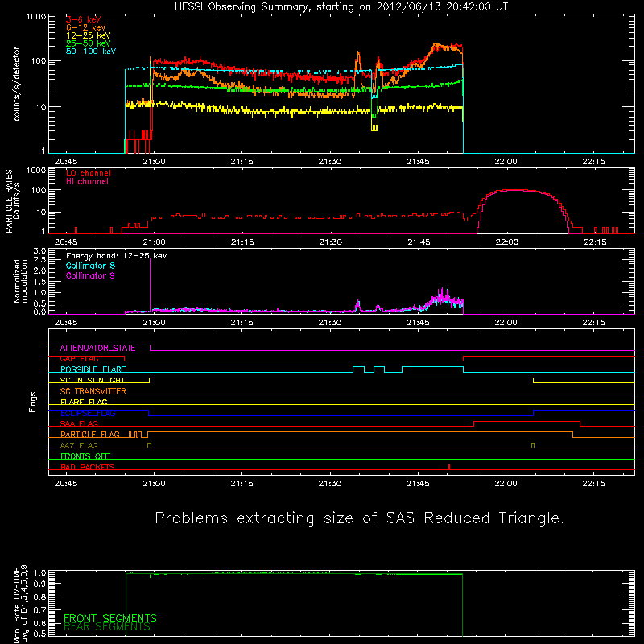The height and width of the screenshot is (644, 644).
Task: Click the SC_IN_SUNLIGHT flag label
Action: (x=93, y=380)
